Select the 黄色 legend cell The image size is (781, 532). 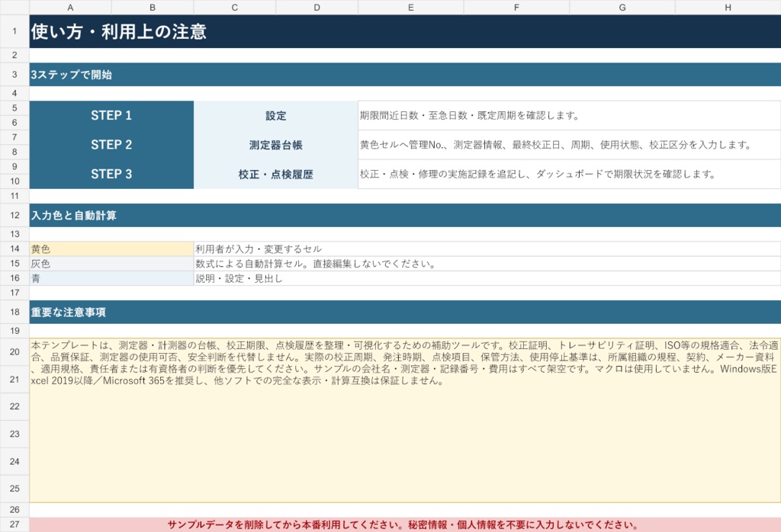111,248
